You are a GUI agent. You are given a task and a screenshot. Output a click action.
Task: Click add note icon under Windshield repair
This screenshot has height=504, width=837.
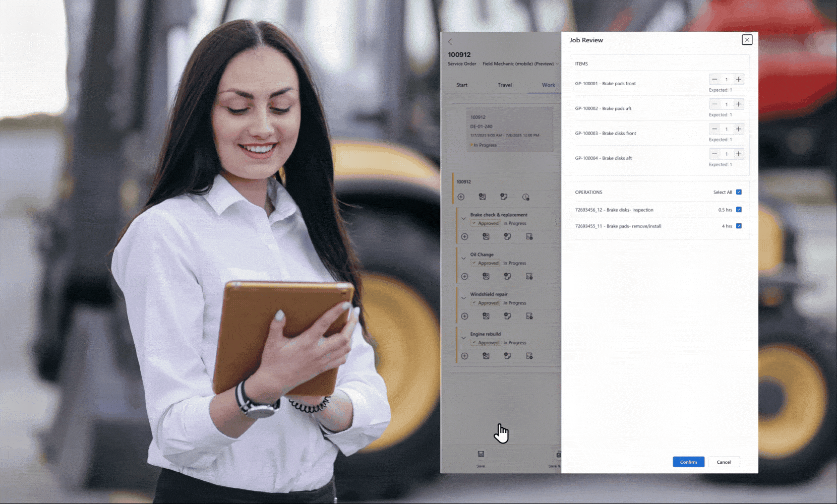[507, 316]
